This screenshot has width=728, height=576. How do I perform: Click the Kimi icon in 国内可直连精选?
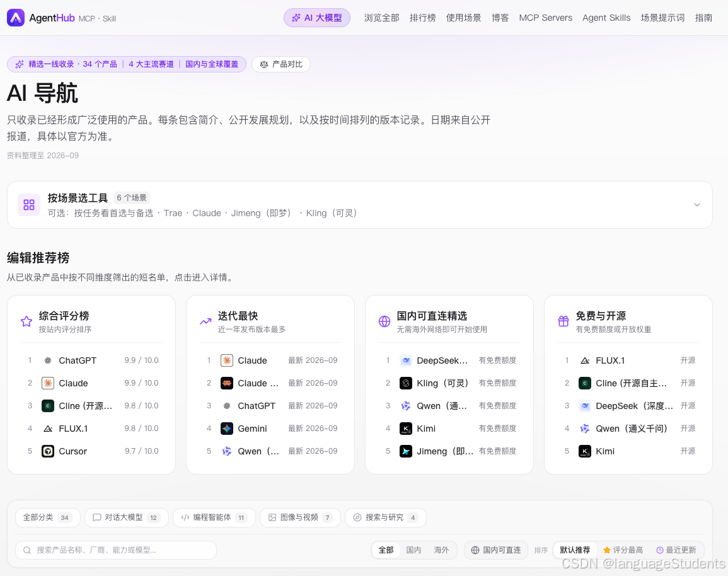point(406,429)
